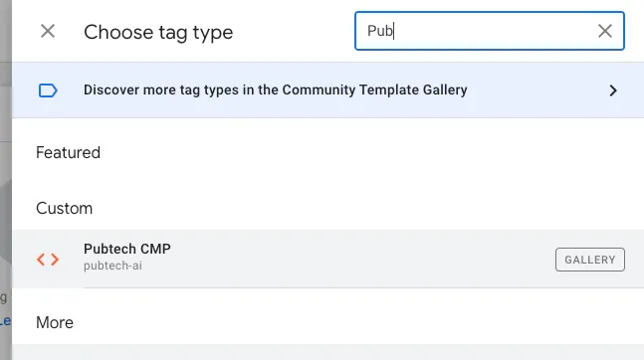Click the pubtech-ai author subtitle

coord(112,266)
